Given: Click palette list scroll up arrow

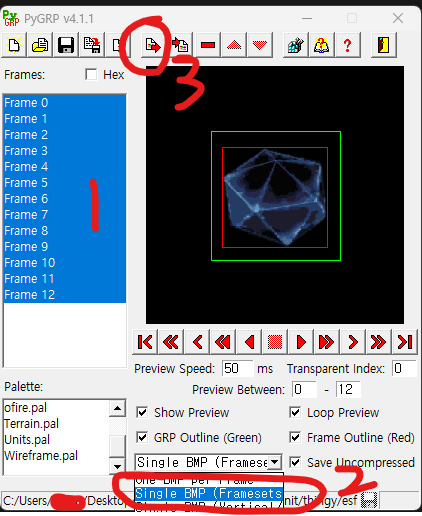Looking at the screenshot, I should [x=117, y=408].
